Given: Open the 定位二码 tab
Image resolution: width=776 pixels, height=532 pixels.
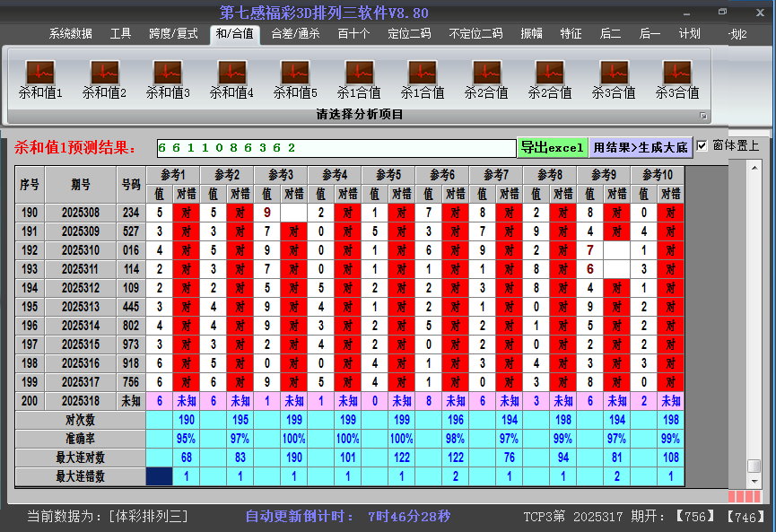Looking at the screenshot, I should click(409, 34).
